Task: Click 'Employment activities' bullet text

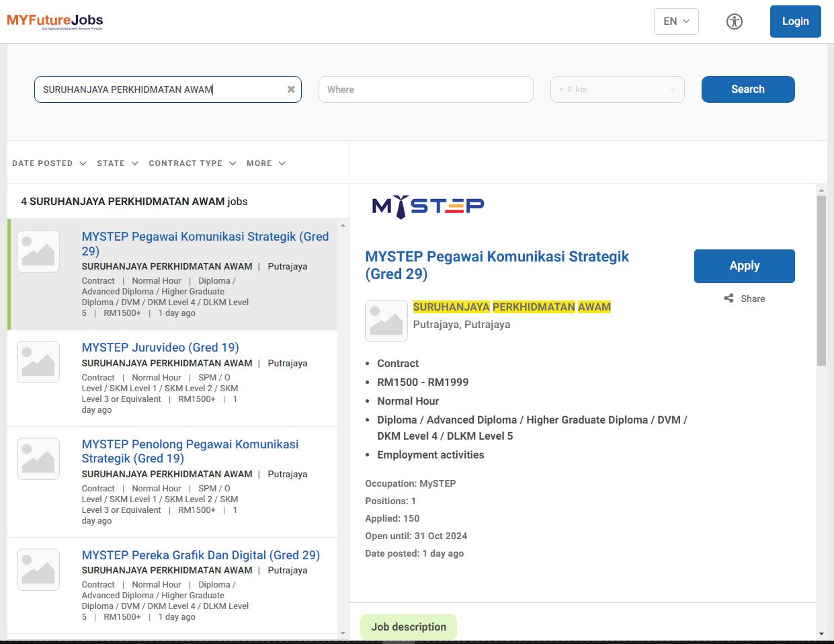Action: click(x=431, y=455)
